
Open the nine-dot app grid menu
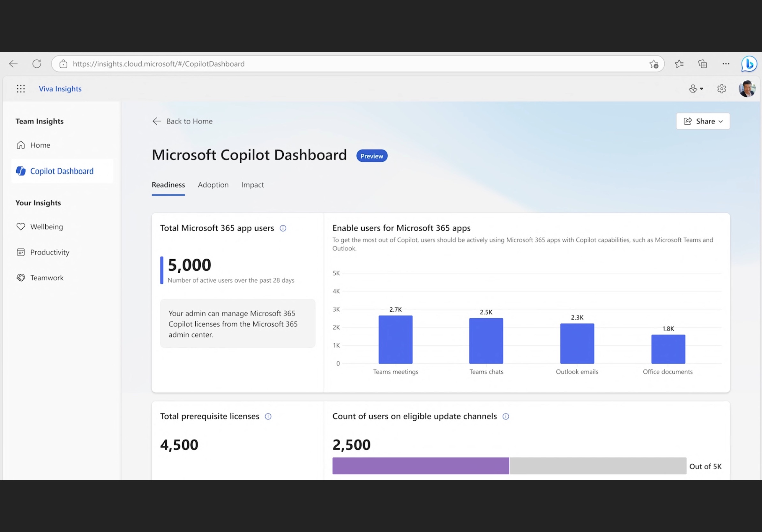(x=20, y=89)
